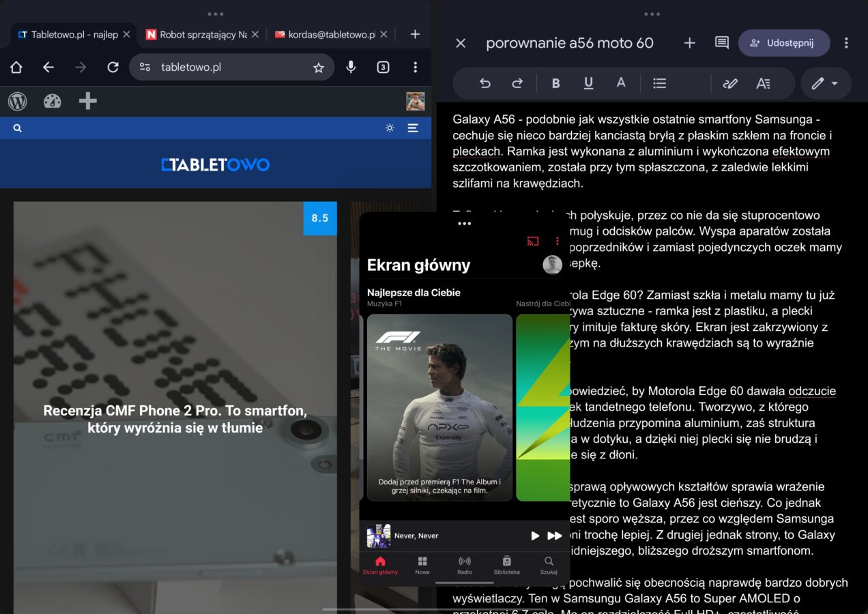The height and width of the screenshot is (614, 868).
Task: Toggle the bulleted list in Docs
Action: click(659, 83)
